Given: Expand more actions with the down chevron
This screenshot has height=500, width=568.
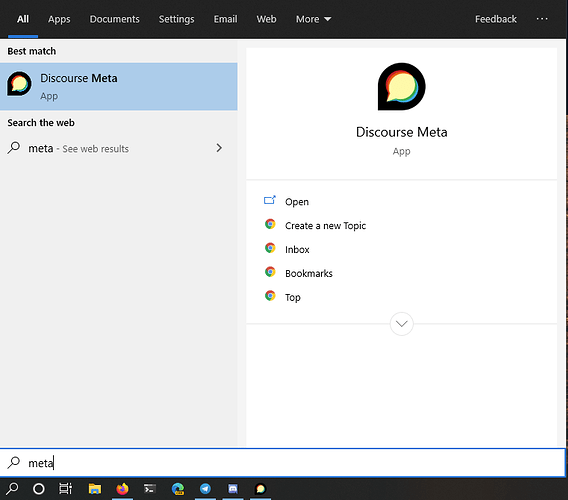Looking at the screenshot, I should [x=401, y=324].
